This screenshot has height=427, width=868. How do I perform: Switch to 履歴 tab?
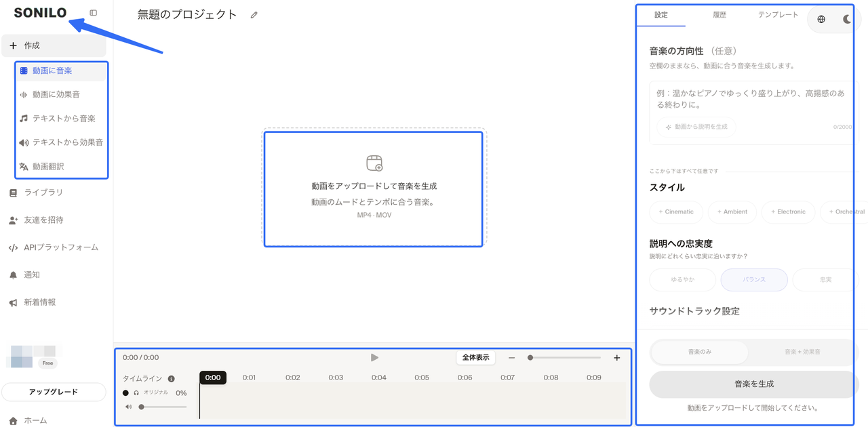tap(719, 15)
